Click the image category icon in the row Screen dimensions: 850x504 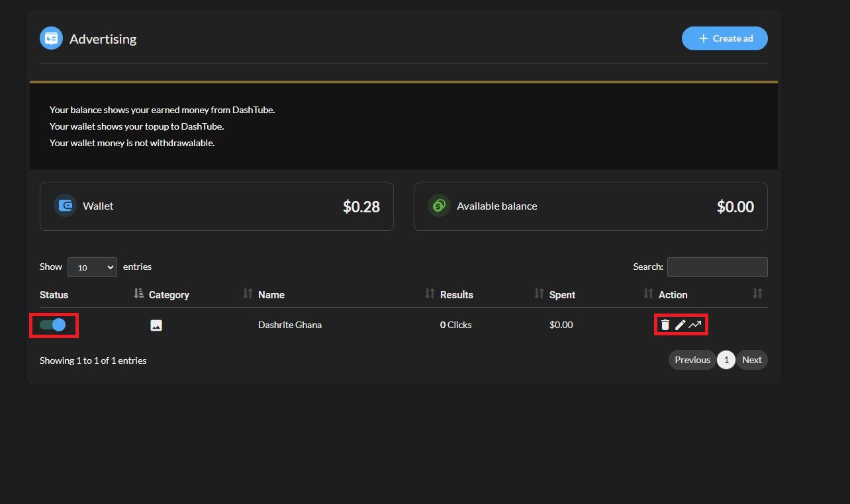coord(156,325)
